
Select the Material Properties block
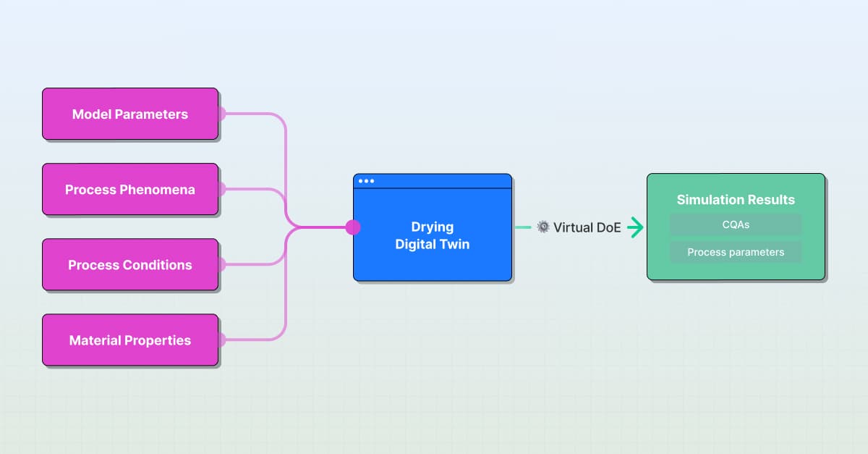point(130,340)
